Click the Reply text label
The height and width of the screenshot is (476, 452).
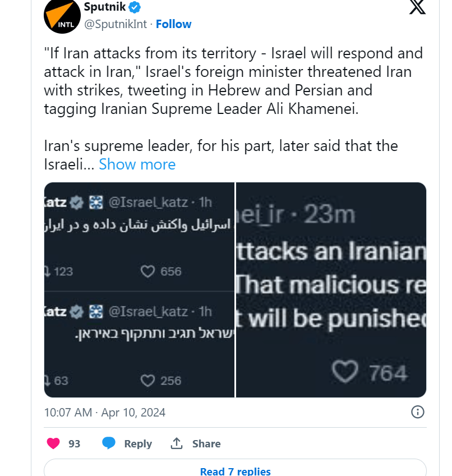point(138,443)
